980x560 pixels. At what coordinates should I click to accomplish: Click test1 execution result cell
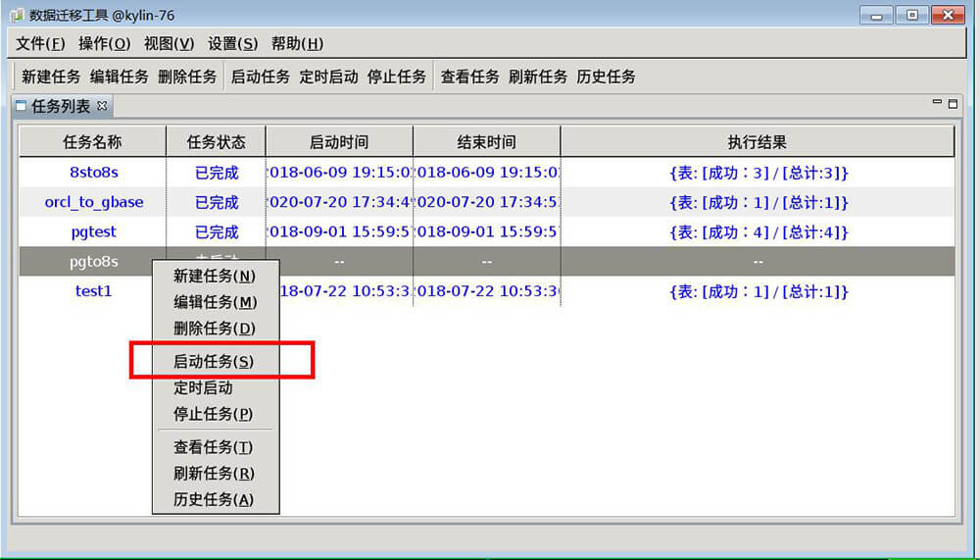pyautogui.click(x=759, y=291)
